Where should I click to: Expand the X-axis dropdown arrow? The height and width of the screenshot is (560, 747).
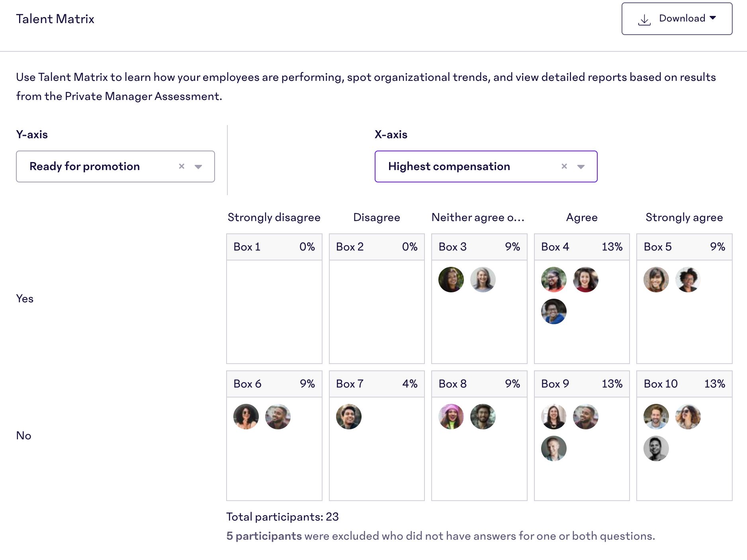[581, 166]
